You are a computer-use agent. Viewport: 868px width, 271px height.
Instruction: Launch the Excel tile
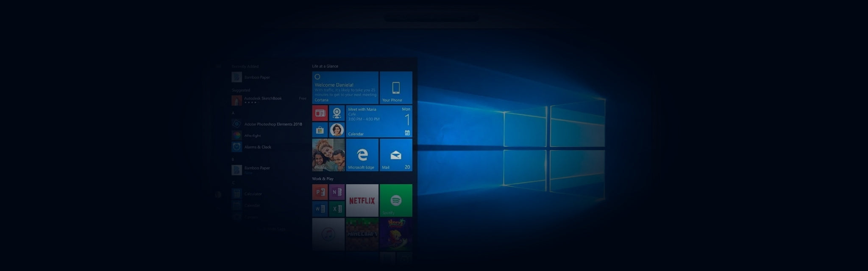point(337,209)
